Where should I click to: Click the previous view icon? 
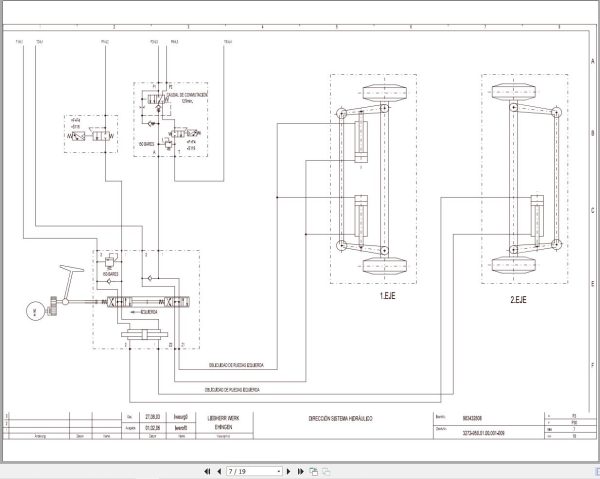tap(314, 471)
